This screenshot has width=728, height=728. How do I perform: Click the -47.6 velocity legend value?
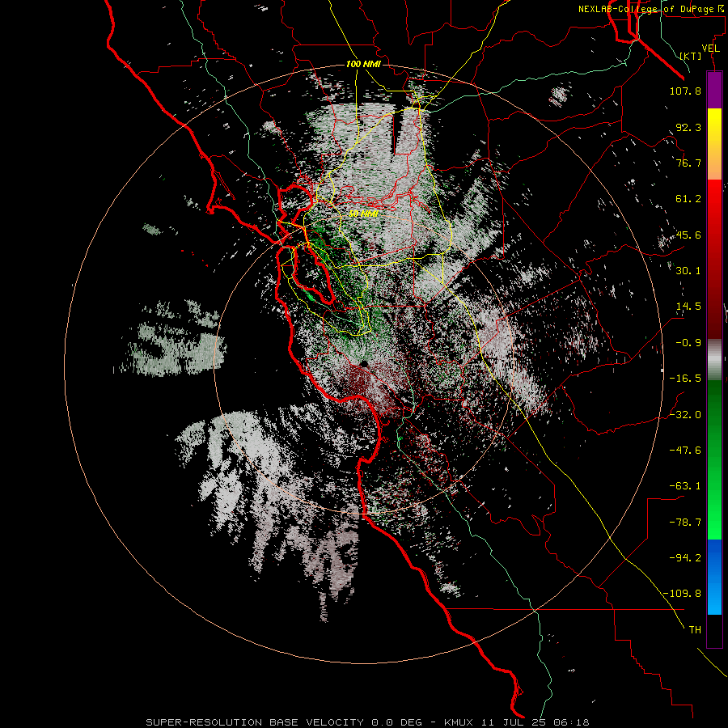tap(685, 451)
